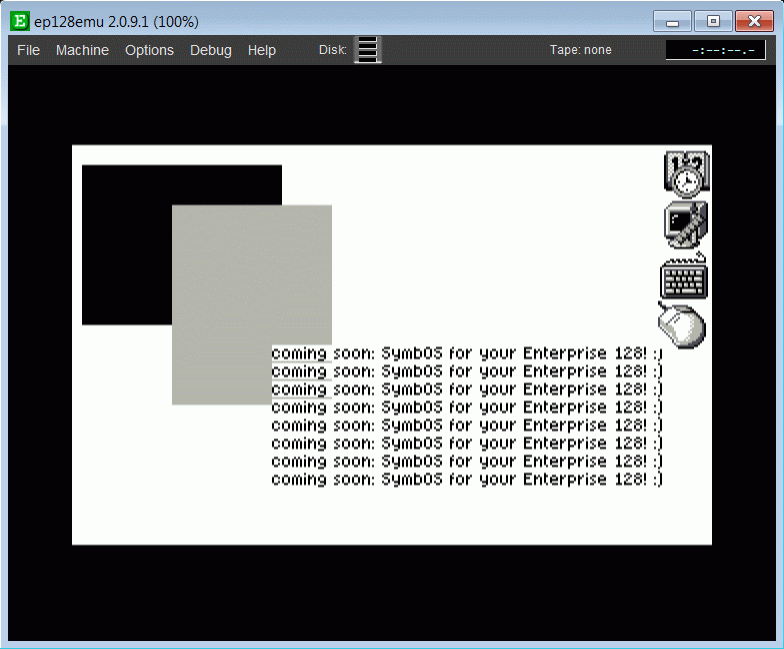Click the first 'coming soon' text line

[x=466, y=354]
